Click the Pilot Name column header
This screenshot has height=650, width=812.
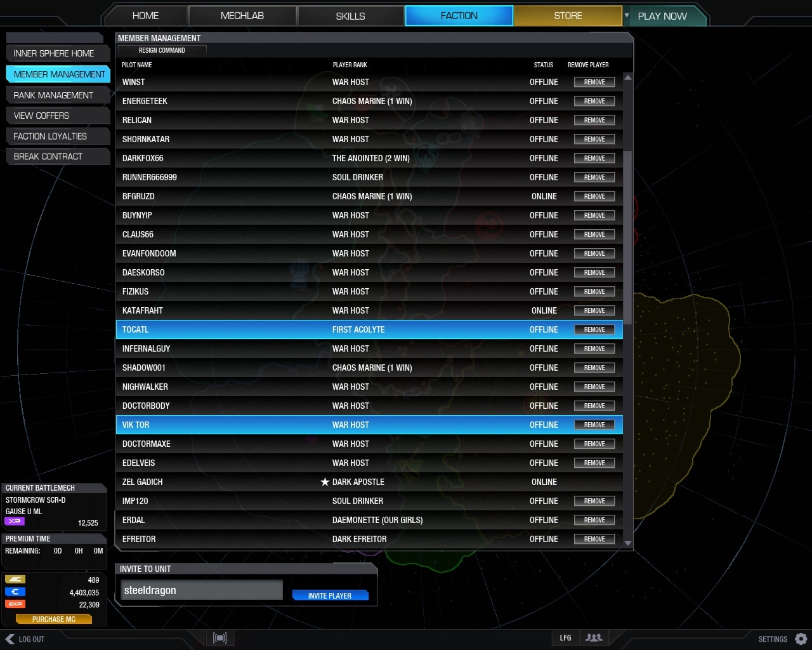[x=136, y=65]
